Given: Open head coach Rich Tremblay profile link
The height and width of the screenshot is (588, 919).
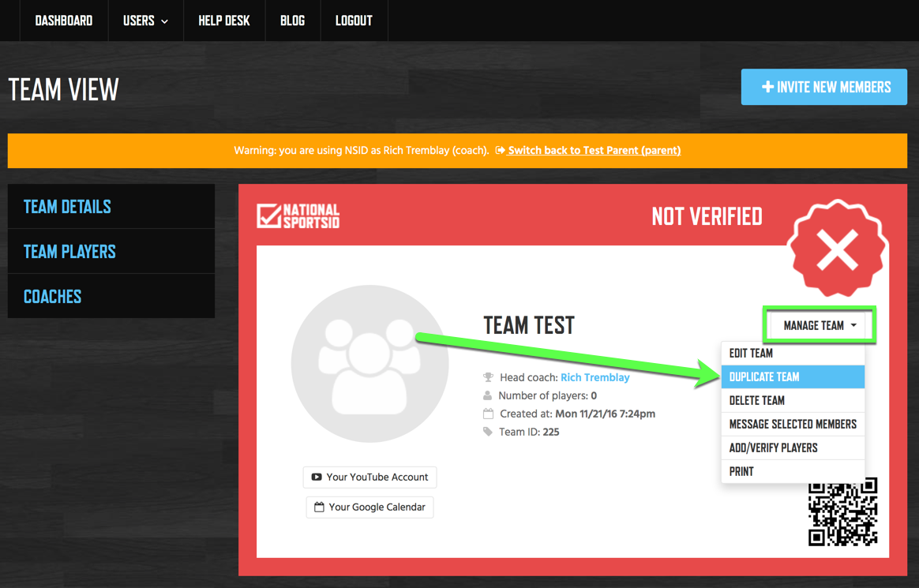Looking at the screenshot, I should click(x=595, y=378).
